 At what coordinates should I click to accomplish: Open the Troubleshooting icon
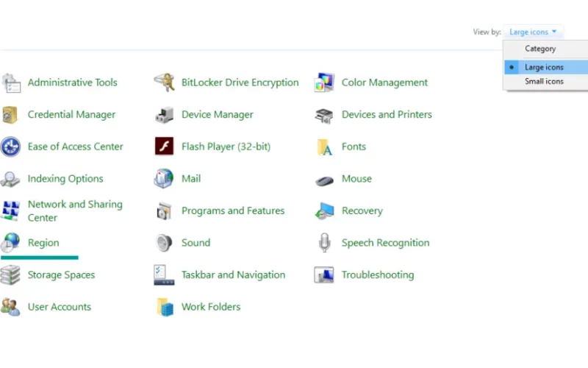click(324, 275)
